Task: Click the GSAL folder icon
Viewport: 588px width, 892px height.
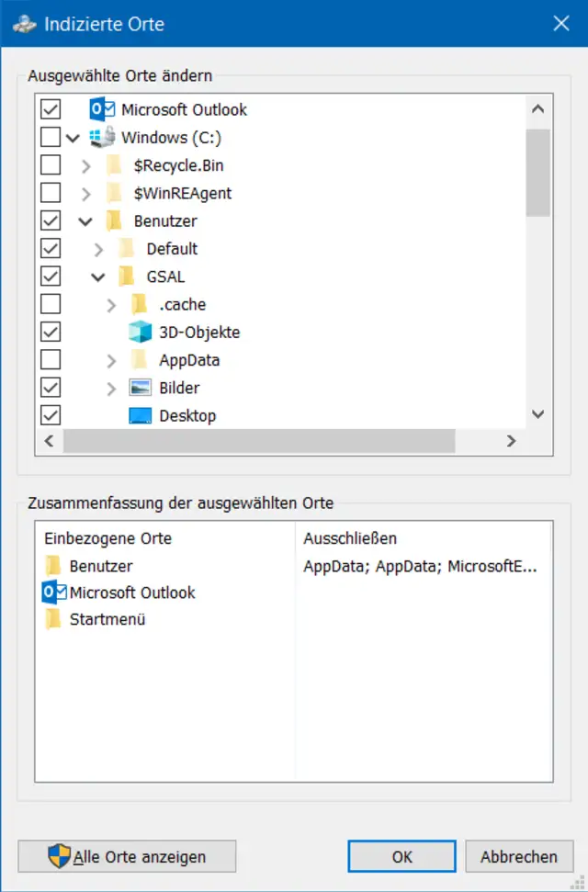Action: [127, 277]
